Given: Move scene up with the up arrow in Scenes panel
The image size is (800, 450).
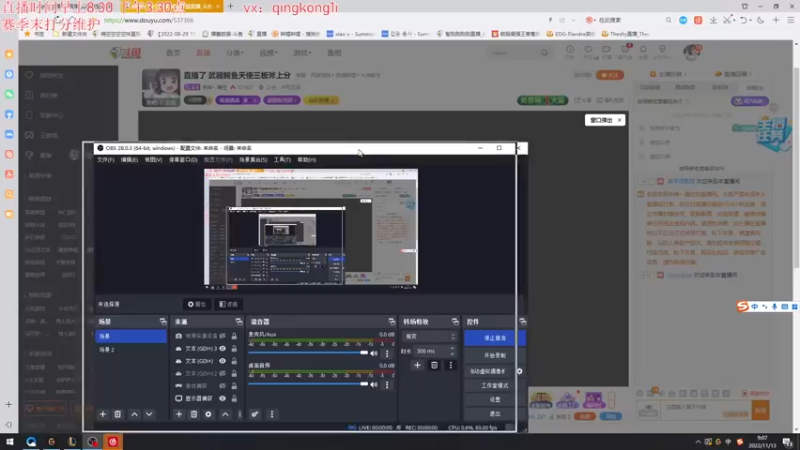Looking at the screenshot, I should (x=134, y=414).
